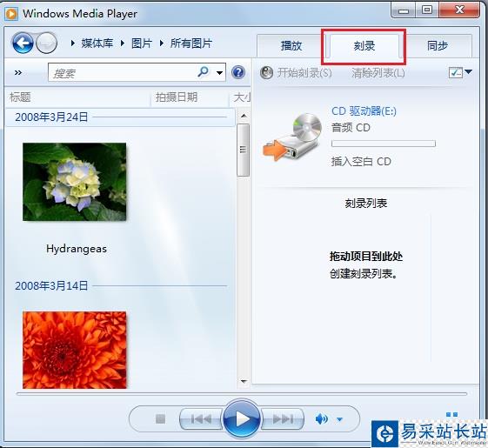Click the Hydrangeas file name
Viewport: 488px width, 448px height.
coord(77,249)
